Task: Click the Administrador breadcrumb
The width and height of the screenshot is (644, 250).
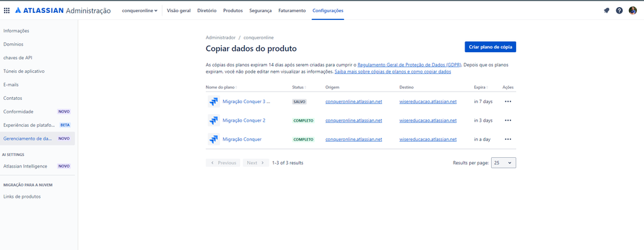Action: click(221, 37)
